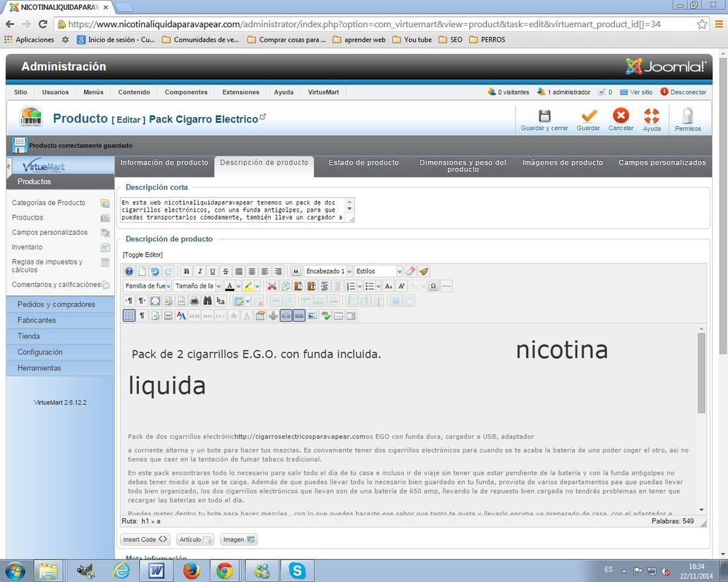
Task: Insert a horizontal rule
Action: pyautogui.click(x=446, y=286)
